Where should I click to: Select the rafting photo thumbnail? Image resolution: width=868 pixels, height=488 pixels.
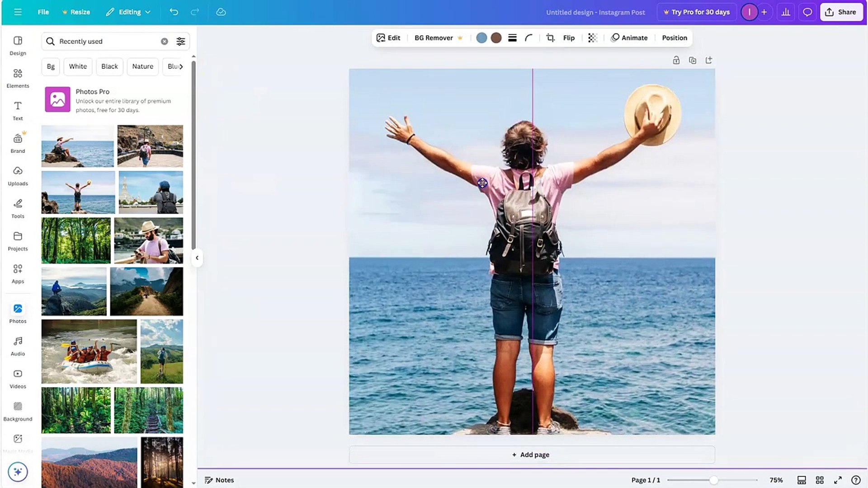[x=89, y=351]
